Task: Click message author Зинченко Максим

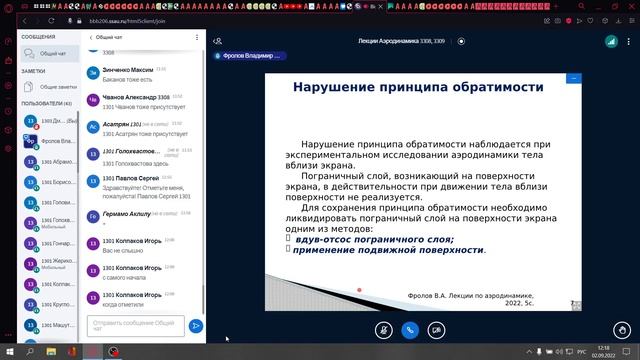Action: pyautogui.click(x=128, y=70)
